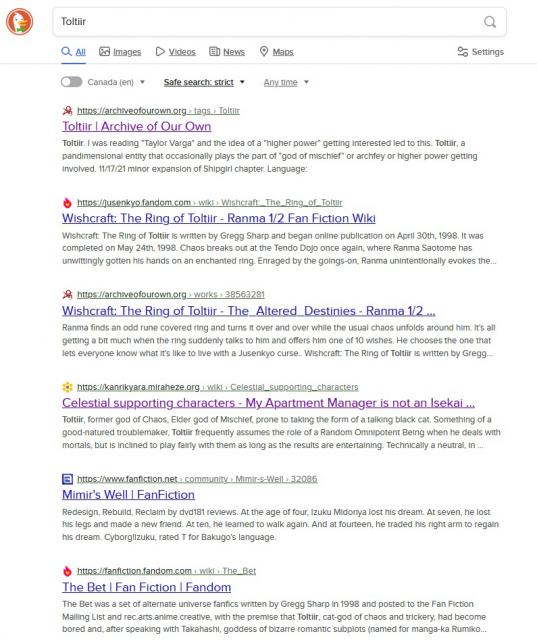The image size is (537, 640).
Task: Open The Bet | Fan Fiction | Fandom result
Action: 146,587
